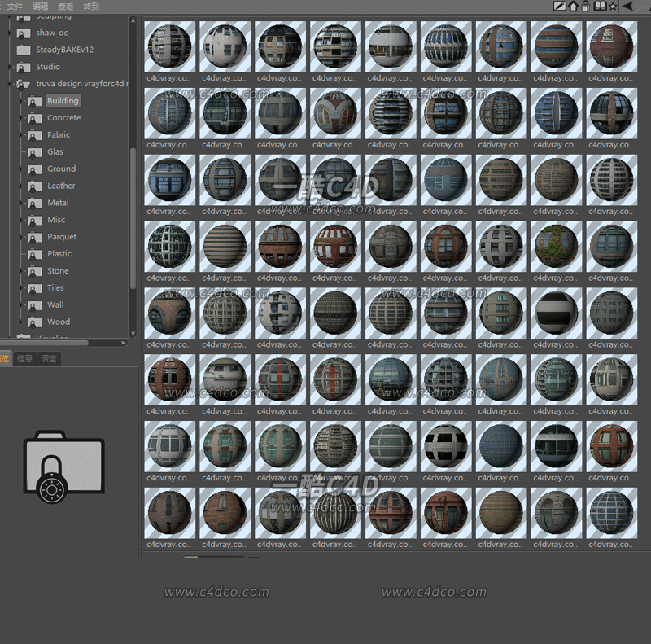Click the horizontal scrollbar right arrow
Screen dimensions: 651x644
pos(124,344)
